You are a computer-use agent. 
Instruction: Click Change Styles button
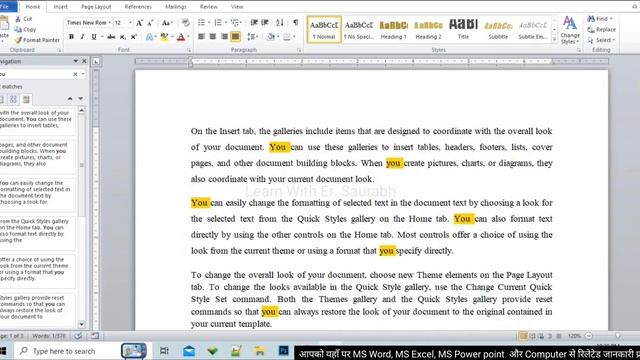[570, 30]
